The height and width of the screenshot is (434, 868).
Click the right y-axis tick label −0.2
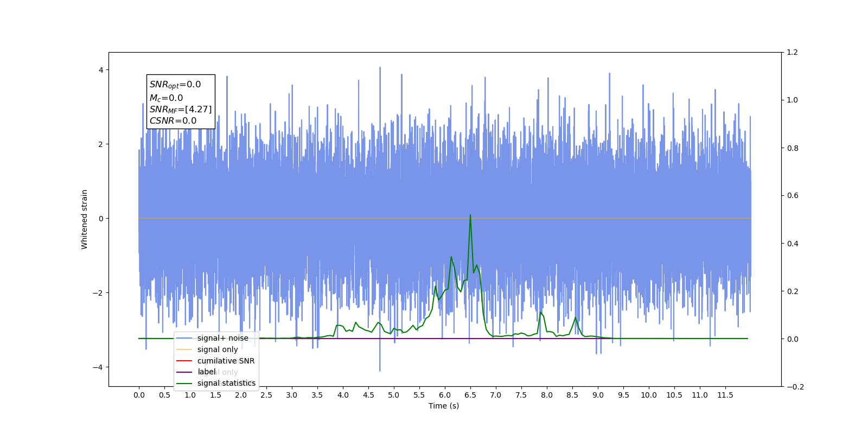click(x=795, y=387)
